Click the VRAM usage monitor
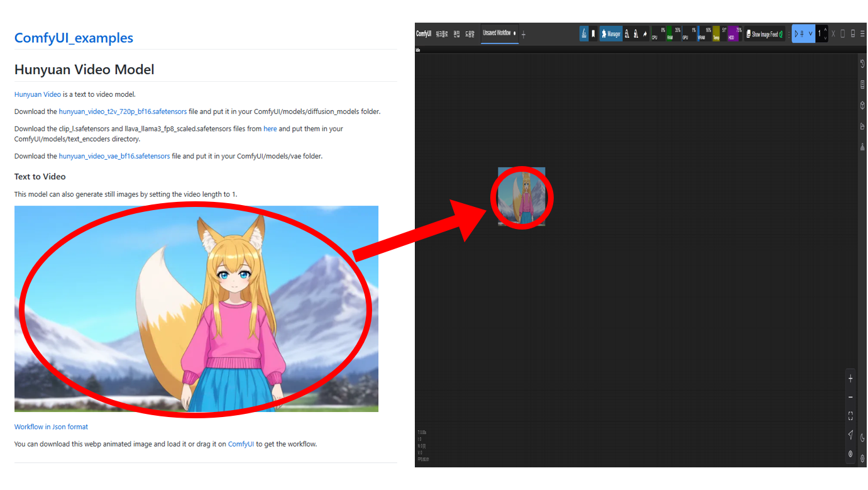Screen dimensions: 868x490 tap(705, 34)
